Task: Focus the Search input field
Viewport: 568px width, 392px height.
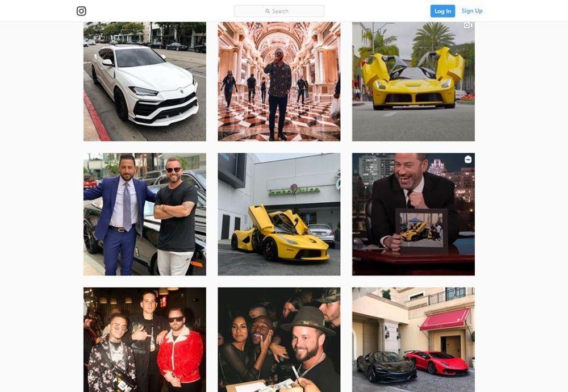Action: pyautogui.click(x=279, y=11)
